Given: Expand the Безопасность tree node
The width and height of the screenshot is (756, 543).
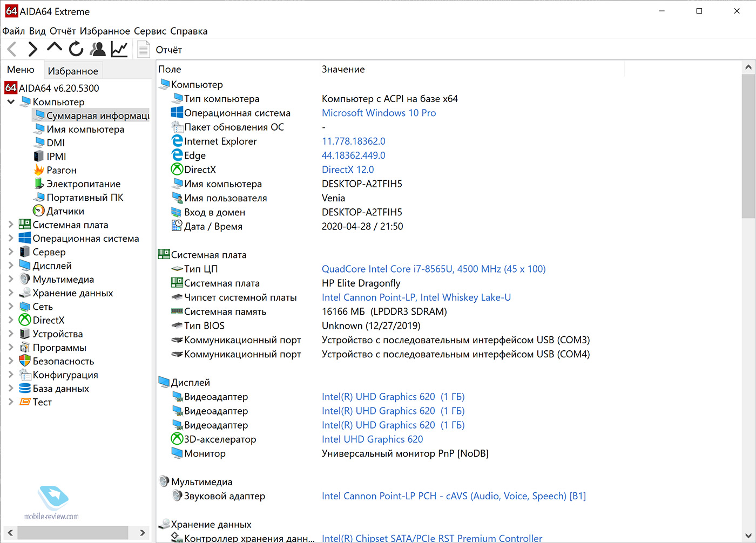Looking at the screenshot, I should (x=11, y=361).
